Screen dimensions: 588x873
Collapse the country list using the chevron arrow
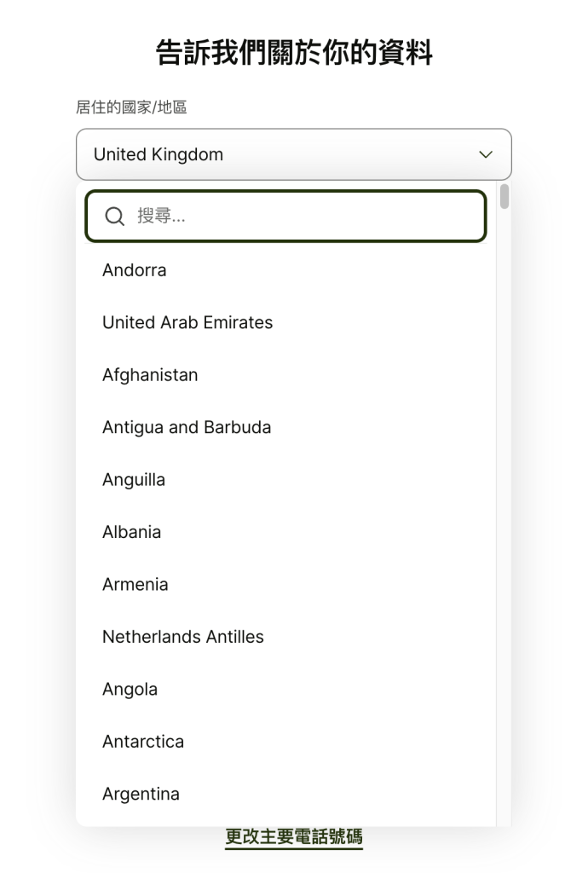click(x=486, y=154)
